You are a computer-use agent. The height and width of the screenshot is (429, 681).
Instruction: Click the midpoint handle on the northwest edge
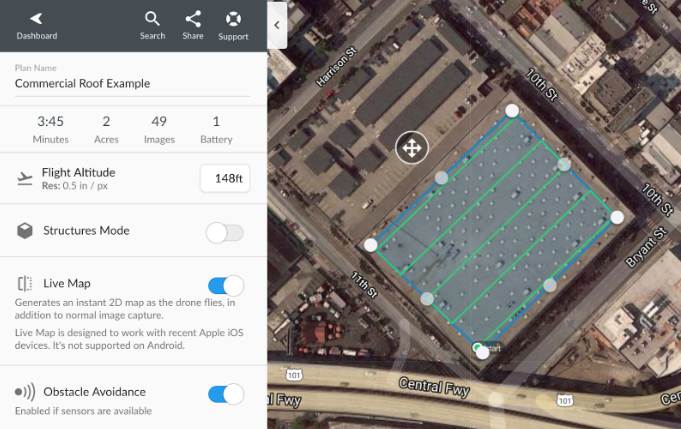coord(441,178)
